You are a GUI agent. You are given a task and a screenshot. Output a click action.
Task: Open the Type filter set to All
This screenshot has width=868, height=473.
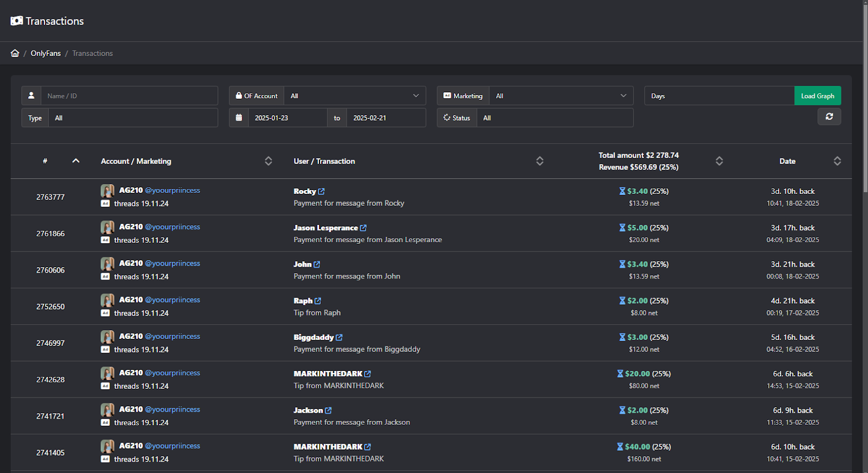pyautogui.click(x=133, y=118)
